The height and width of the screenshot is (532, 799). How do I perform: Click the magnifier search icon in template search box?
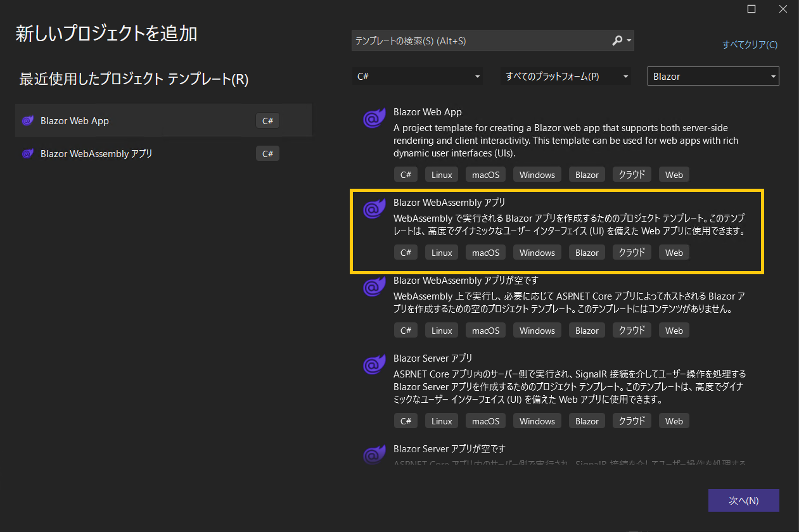coord(617,41)
